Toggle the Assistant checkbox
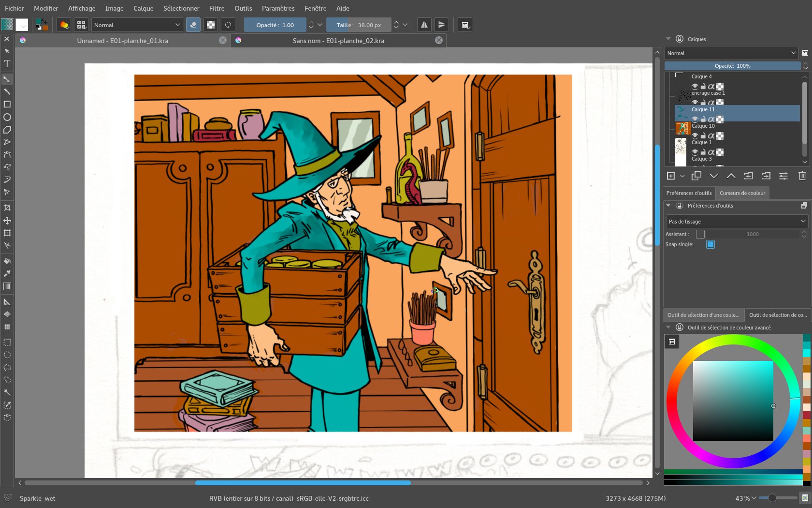The image size is (812, 508). (700, 234)
